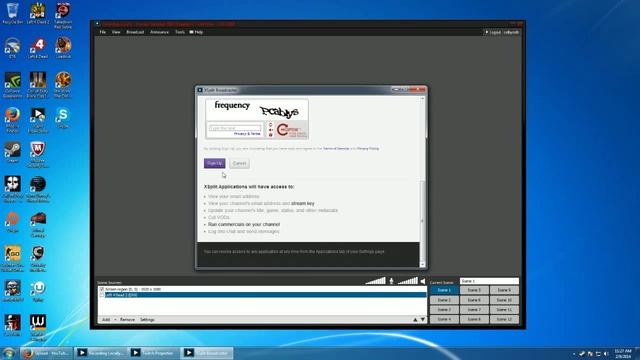The width and height of the screenshot is (640, 360).
Task: Launch the Counter-Strike GO desktop shortcut
Action: pos(12,258)
